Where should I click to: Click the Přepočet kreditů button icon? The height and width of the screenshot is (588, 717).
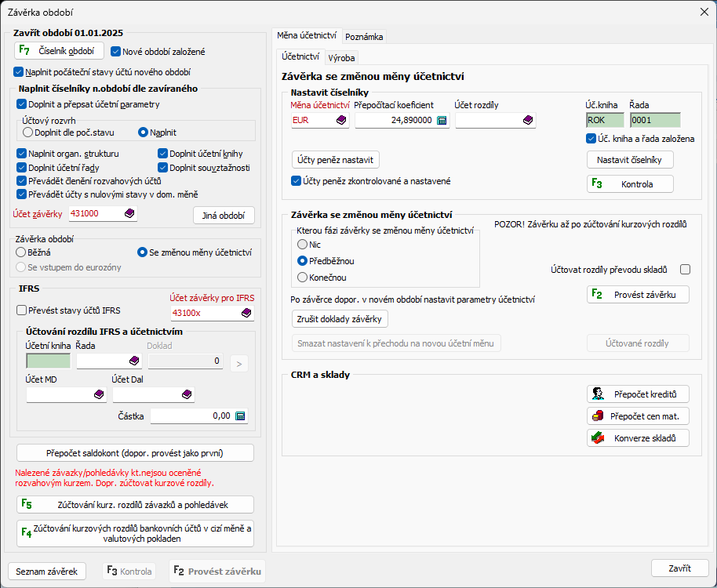coord(598,394)
